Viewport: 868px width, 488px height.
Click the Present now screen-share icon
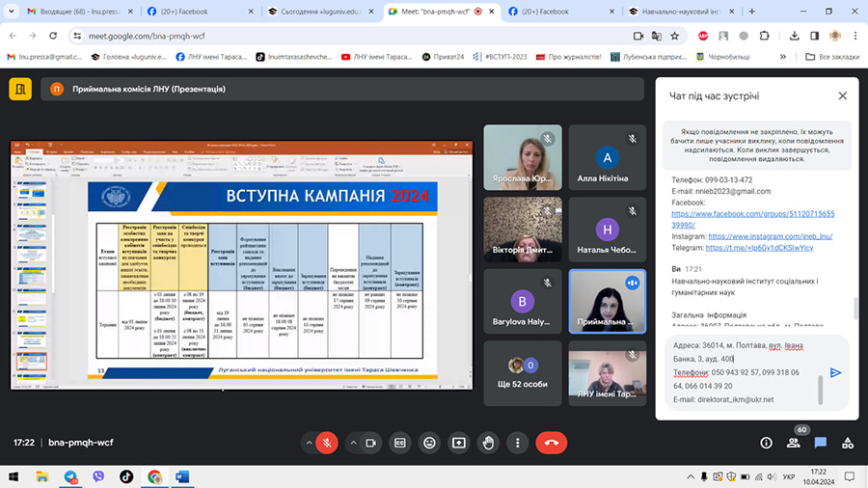[459, 443]
